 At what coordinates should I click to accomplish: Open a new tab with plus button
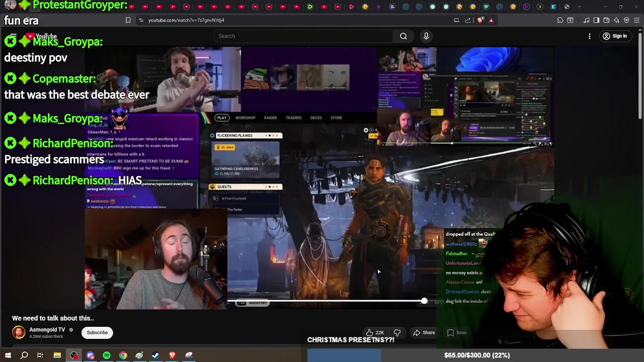[579, 7]
